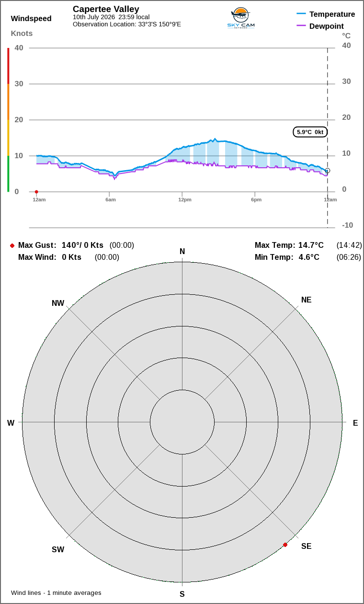Viewport: 364px width, 604px height.
Task: Click the wind speed colour scale bar
Action: click(8, 120)
